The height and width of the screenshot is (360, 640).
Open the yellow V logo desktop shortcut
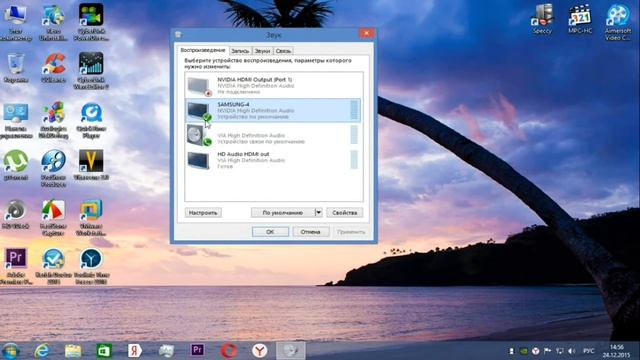coord(91,165)
